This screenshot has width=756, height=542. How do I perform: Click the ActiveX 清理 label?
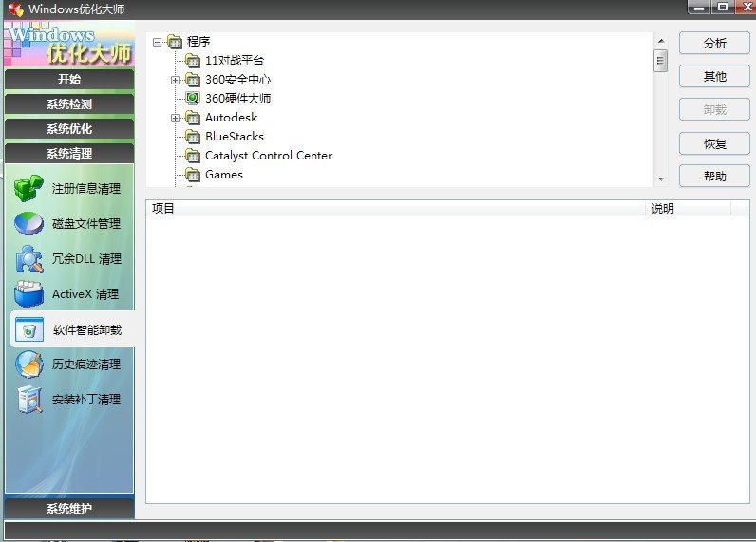coord(85,294)
